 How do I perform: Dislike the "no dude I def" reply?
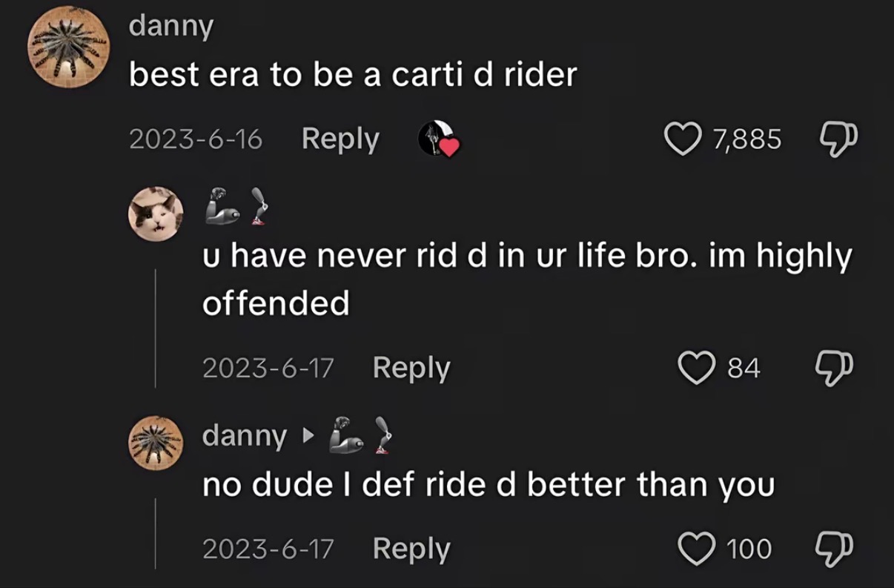(834, 548)
